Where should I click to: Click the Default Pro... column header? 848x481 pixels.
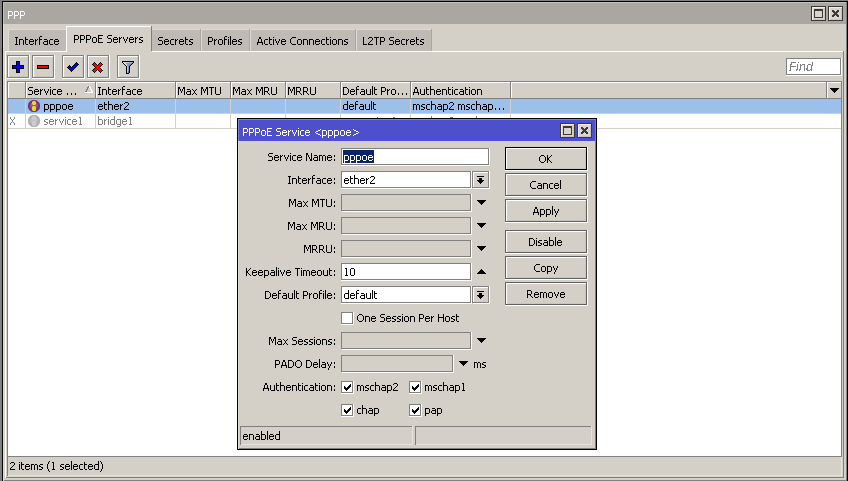pos(375,91)
